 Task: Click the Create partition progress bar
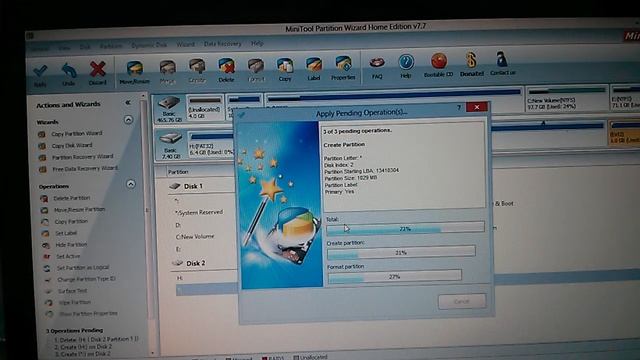tap(401, 253)
